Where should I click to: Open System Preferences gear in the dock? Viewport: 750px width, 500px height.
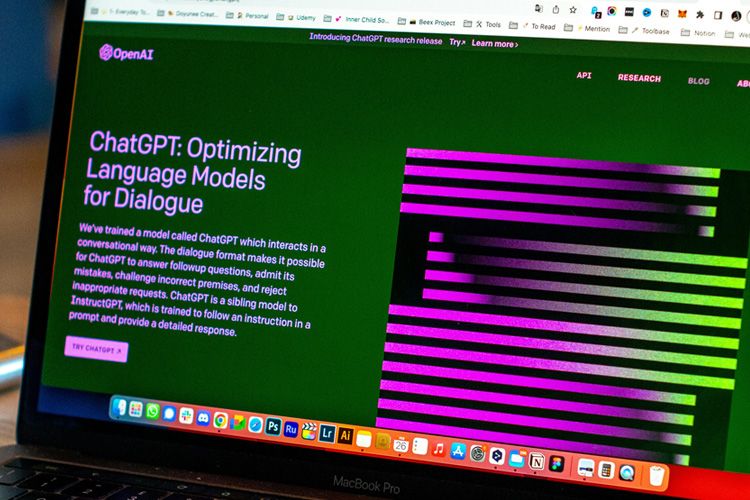pyautogui.click(x=477, y=453)
